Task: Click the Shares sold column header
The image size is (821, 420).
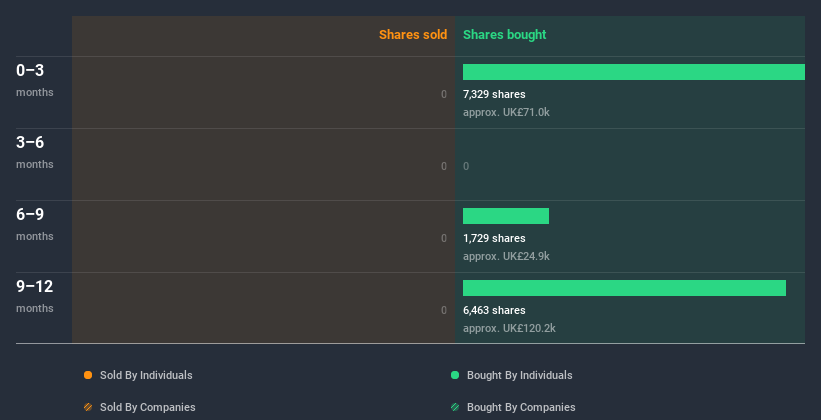Action: pyautogui.click(x=413, y=35)
